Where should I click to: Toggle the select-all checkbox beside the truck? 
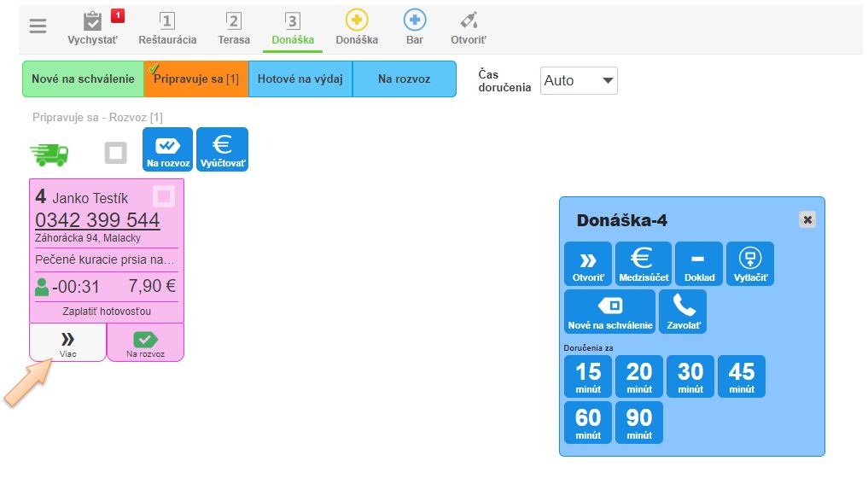coord(115,153)
